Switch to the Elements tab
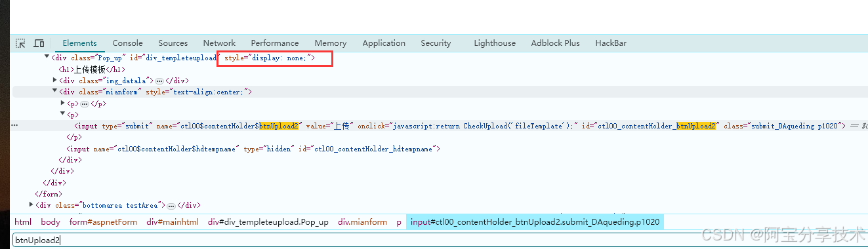868x249 pixels. (x=79, y=43)
